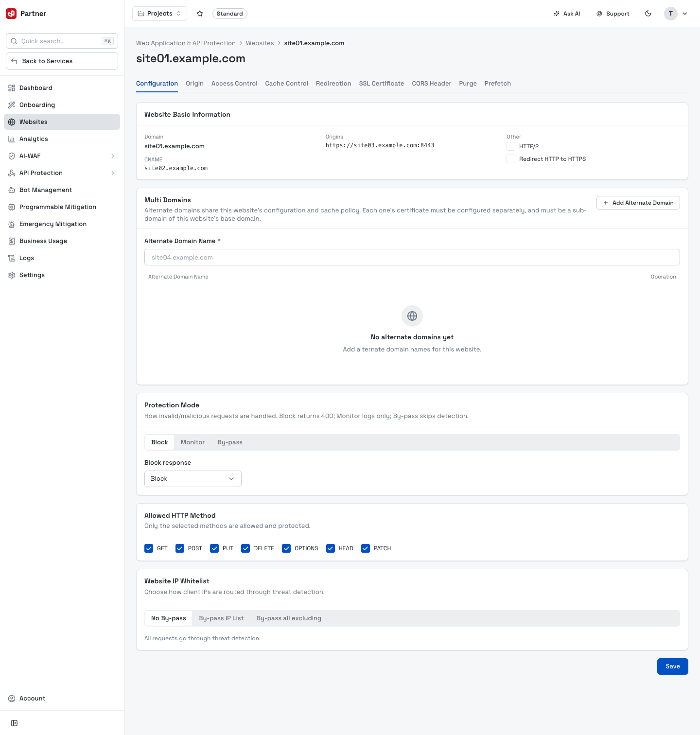Click the Analytics chart icon
700x735 pixels.
click(x=12, y=139)
